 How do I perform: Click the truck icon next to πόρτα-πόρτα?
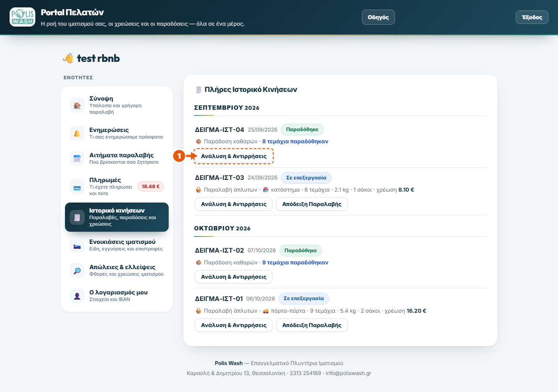click(265, 311)
